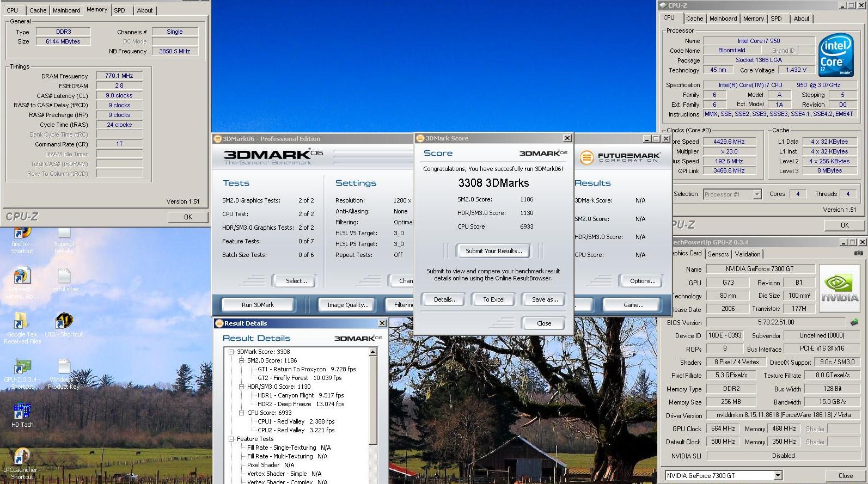This screenshot has width=868, height=484.
Task: Select Fill Rate - Single-Texturing row
Action: (289, 448)
